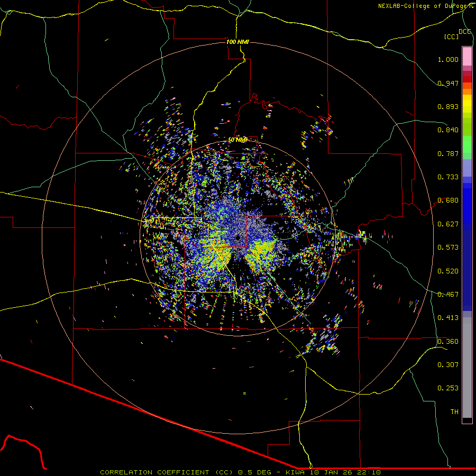Click the [CC] units label

click(451, 37)
